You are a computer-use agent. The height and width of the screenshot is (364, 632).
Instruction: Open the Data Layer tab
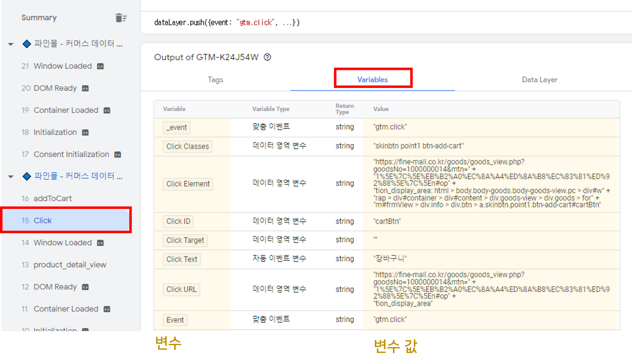pyautogui.click(x=539, y=80)
